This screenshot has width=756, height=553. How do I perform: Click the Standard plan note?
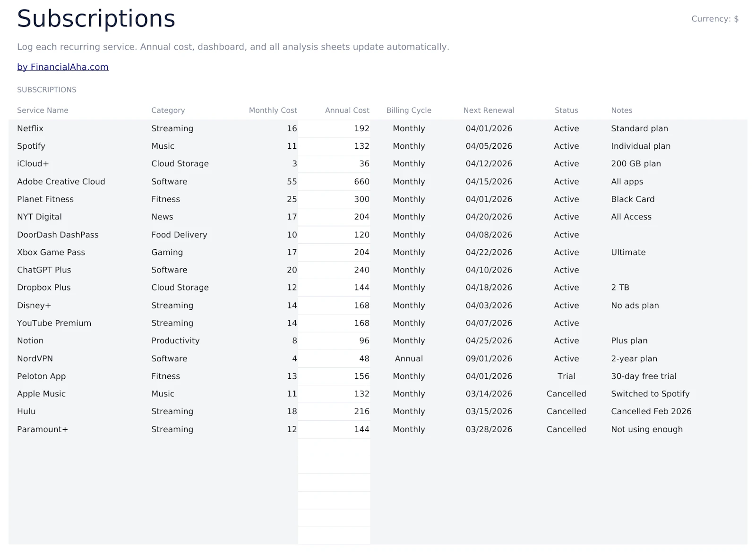click(640, 128)
